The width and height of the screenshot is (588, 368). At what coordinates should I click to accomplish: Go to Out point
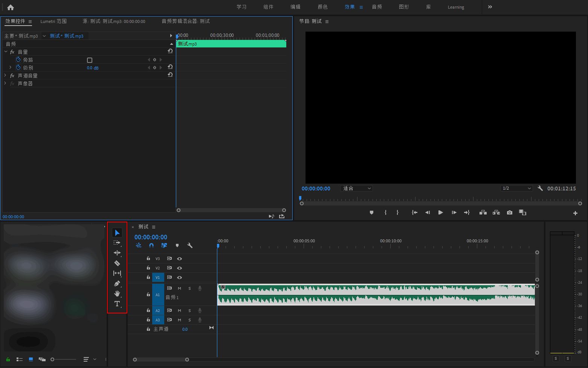click(467, 213)
